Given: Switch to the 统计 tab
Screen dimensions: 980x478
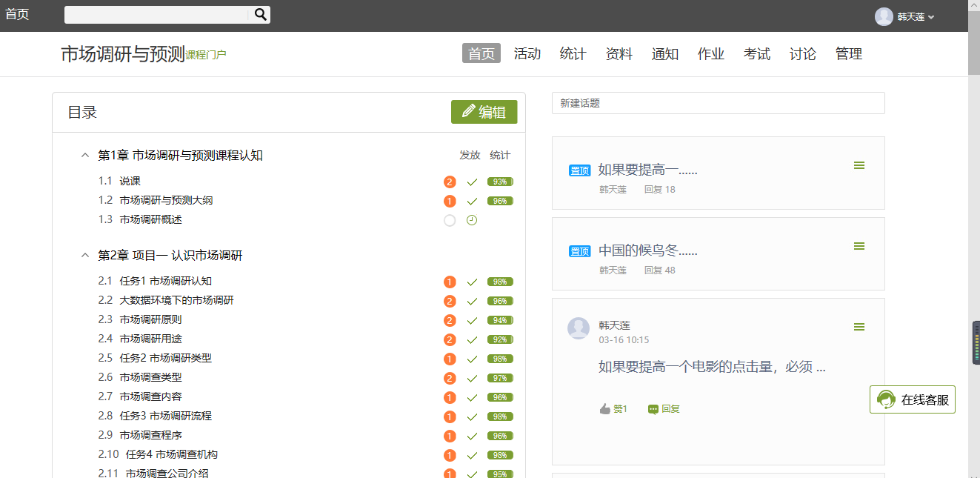Looking at the screenshot, I should (573, 53).
